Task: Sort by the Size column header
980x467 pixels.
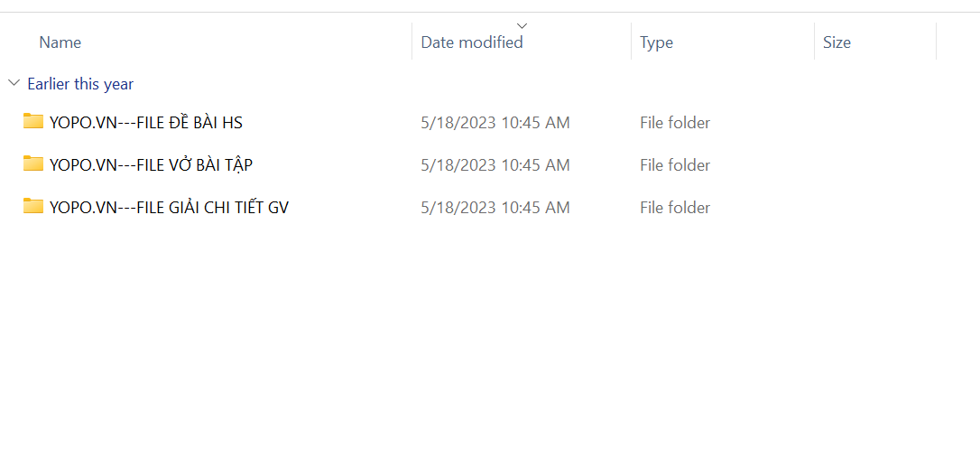Action: 837,42
